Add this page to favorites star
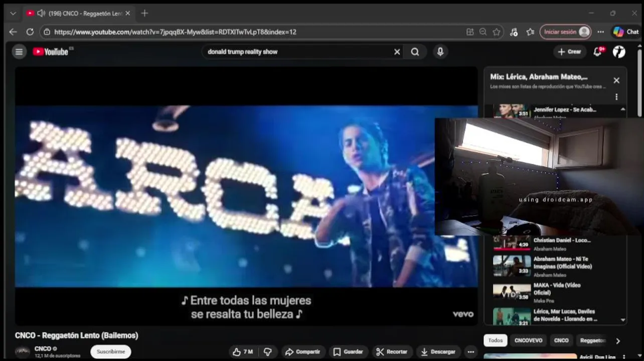The width and height of the screenshot is (644, 361). (x=497, y=32)
